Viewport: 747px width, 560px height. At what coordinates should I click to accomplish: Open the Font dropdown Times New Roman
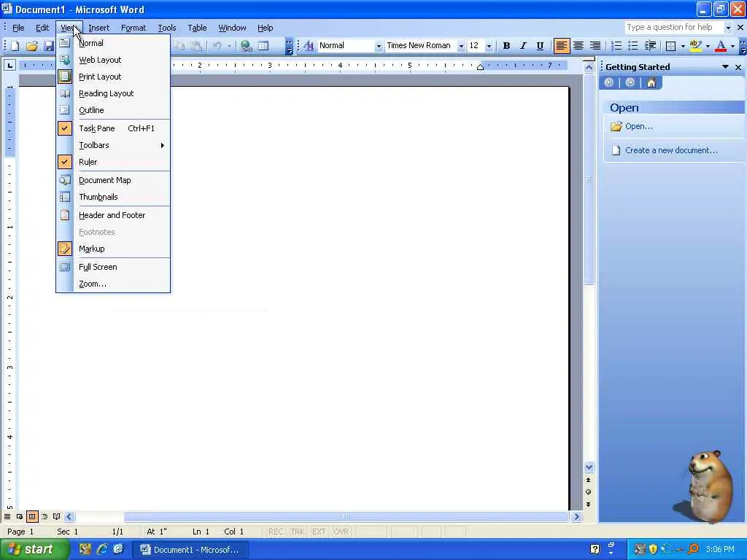[461, 46]
